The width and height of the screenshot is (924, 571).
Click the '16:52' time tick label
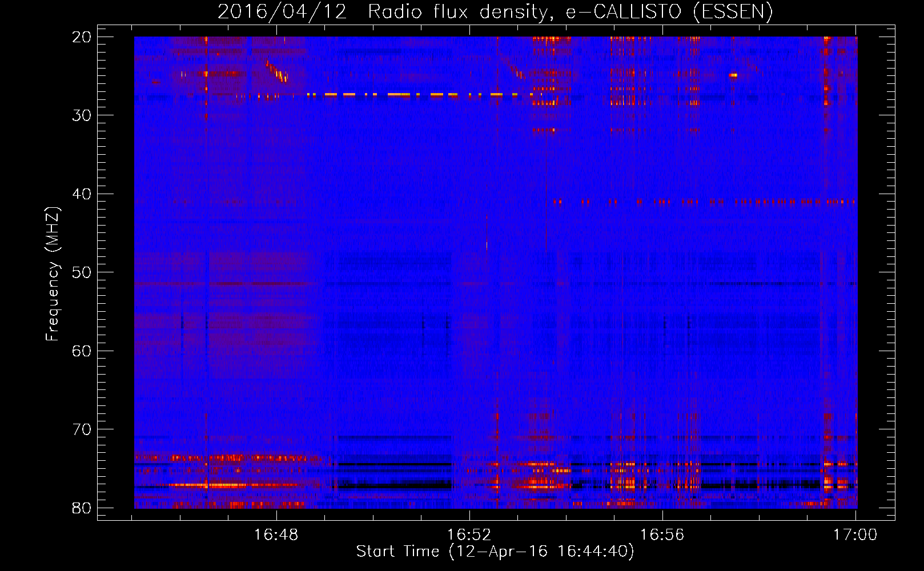pos(469,535)
